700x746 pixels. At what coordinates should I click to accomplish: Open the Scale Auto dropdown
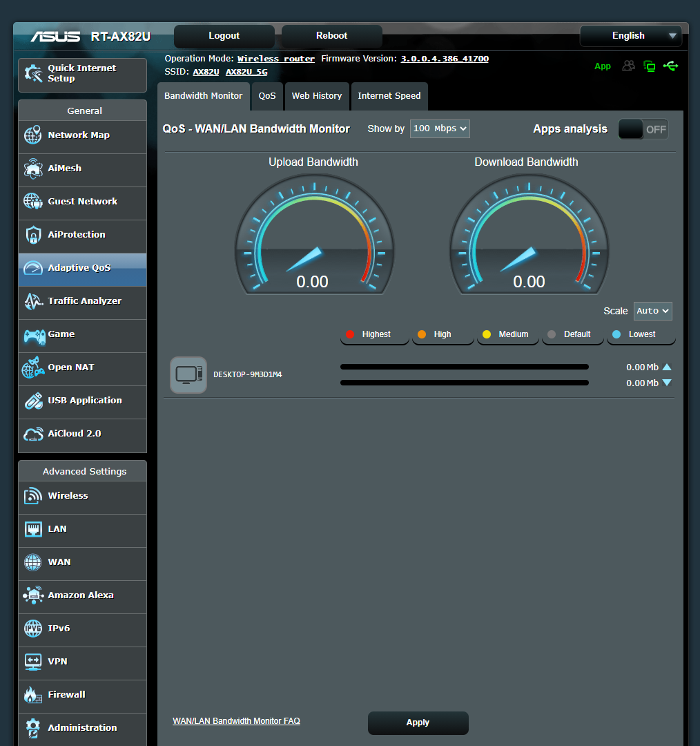[652, 311]
